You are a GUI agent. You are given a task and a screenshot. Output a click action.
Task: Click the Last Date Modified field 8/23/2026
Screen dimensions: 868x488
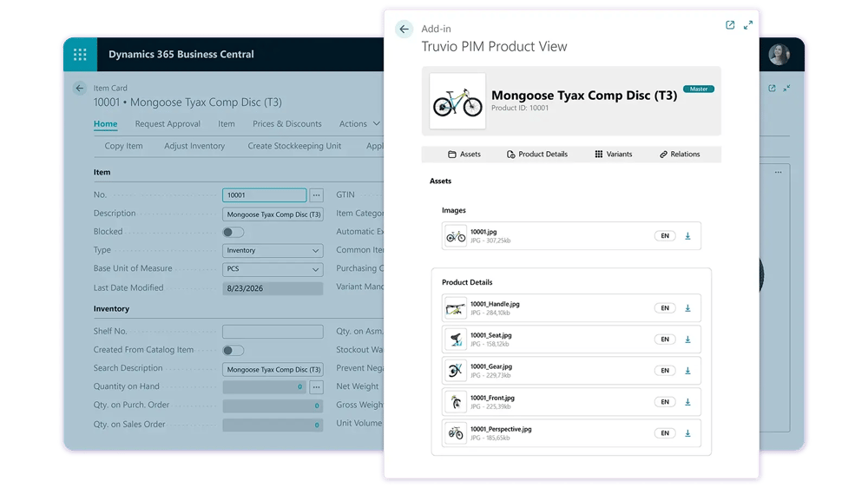(x=273, y=288)
